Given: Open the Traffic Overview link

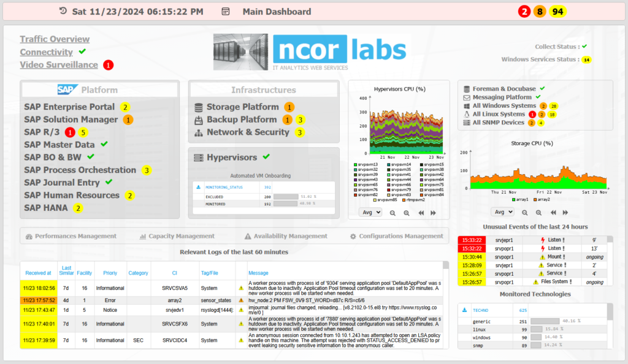Looking at the screenshot, I should 55,39.
